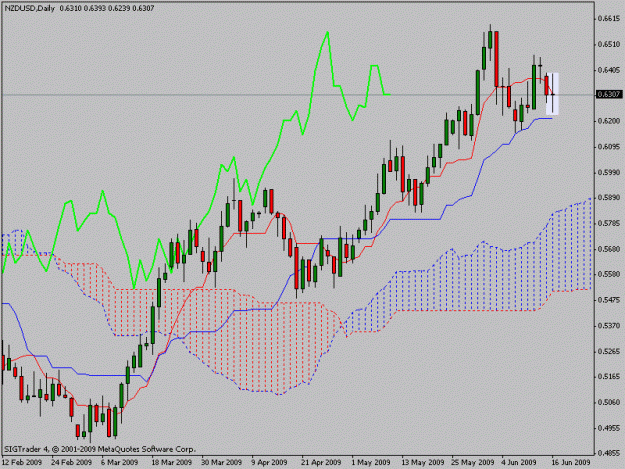
Task: Click the 30 Mar 2009 date label
Action: pos(222,463)
